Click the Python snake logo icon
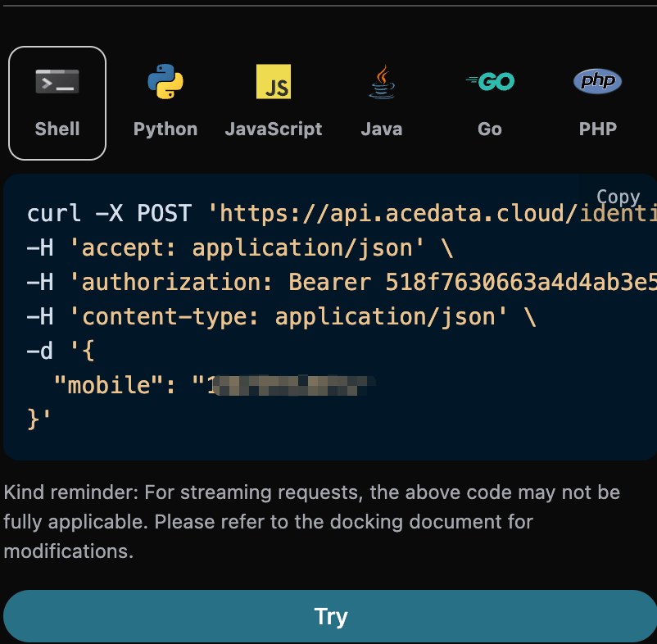 coord(165,82)
